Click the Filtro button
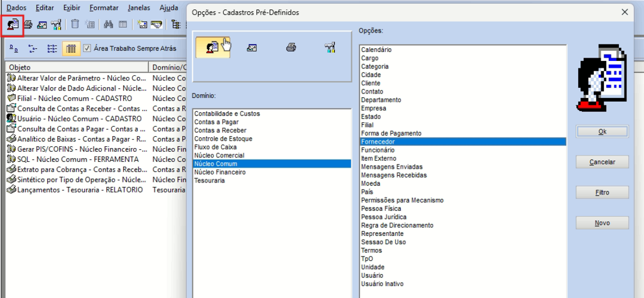The image size is (644, 298). pyautogui.click(x=602, y=192)
